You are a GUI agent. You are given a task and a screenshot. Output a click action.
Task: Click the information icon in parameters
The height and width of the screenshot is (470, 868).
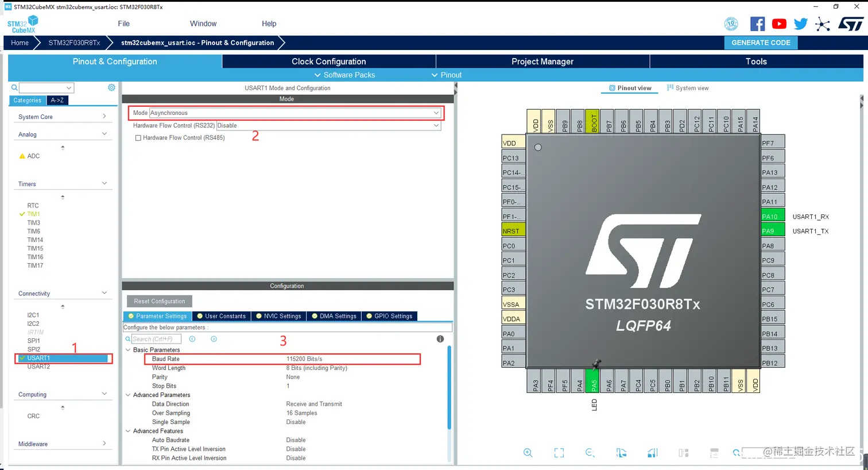point(440,339)
